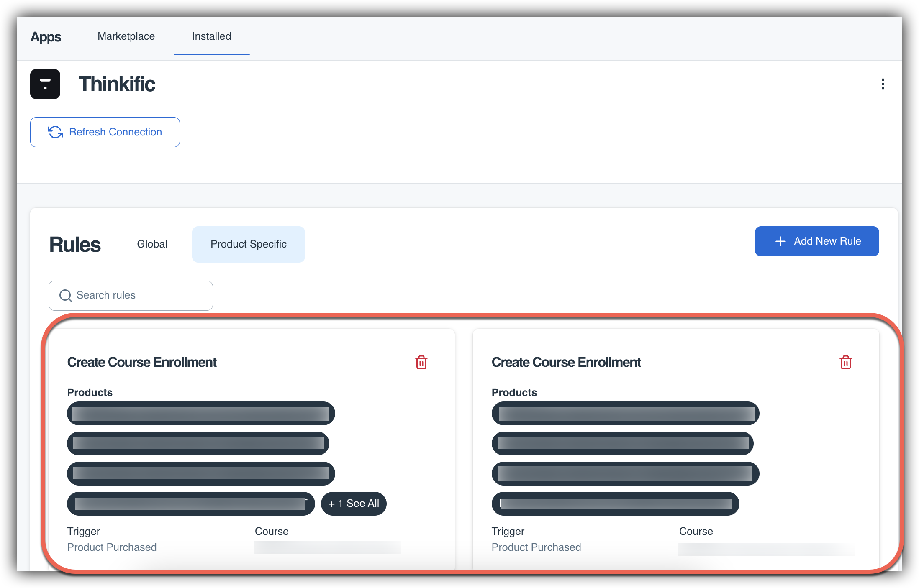The height and width of the screenshot is (588, 919).
Task: Click the first product tag in left rule
Action: (x=201, y=414)
